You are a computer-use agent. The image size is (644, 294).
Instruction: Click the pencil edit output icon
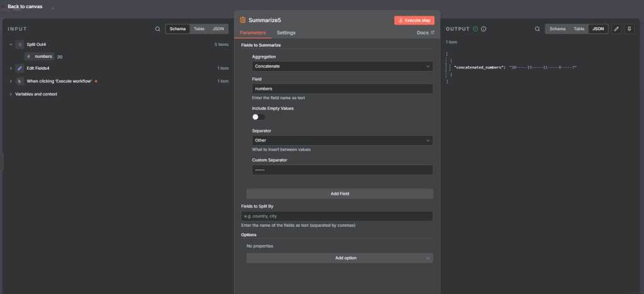616,29
